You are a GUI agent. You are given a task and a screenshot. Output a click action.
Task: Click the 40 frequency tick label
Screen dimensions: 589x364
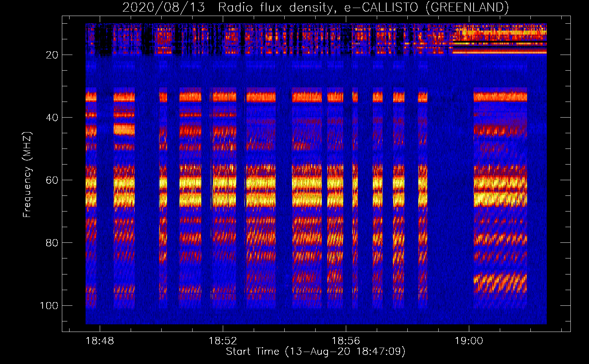(52, 118)
